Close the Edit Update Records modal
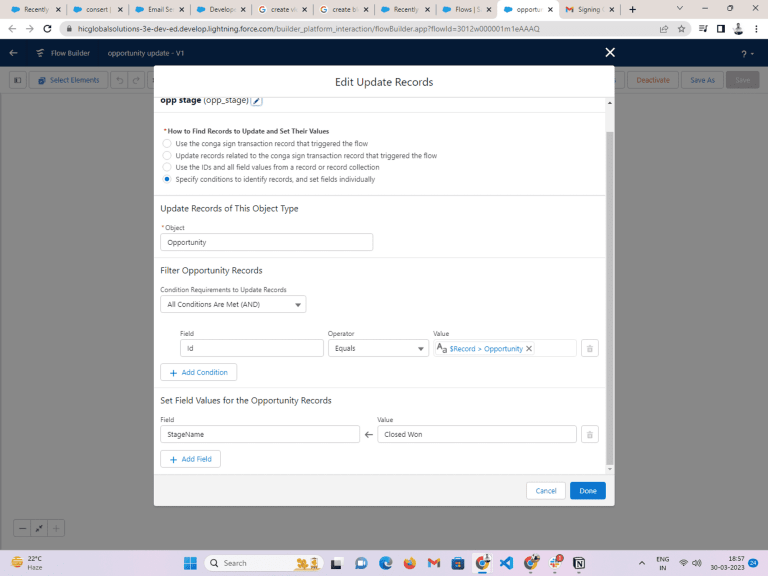The height and width of the screenshot is (576, 768). 610,52
